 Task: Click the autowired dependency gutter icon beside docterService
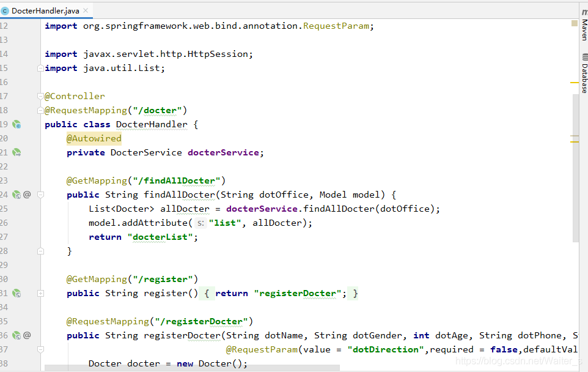(x=17, y=152)
